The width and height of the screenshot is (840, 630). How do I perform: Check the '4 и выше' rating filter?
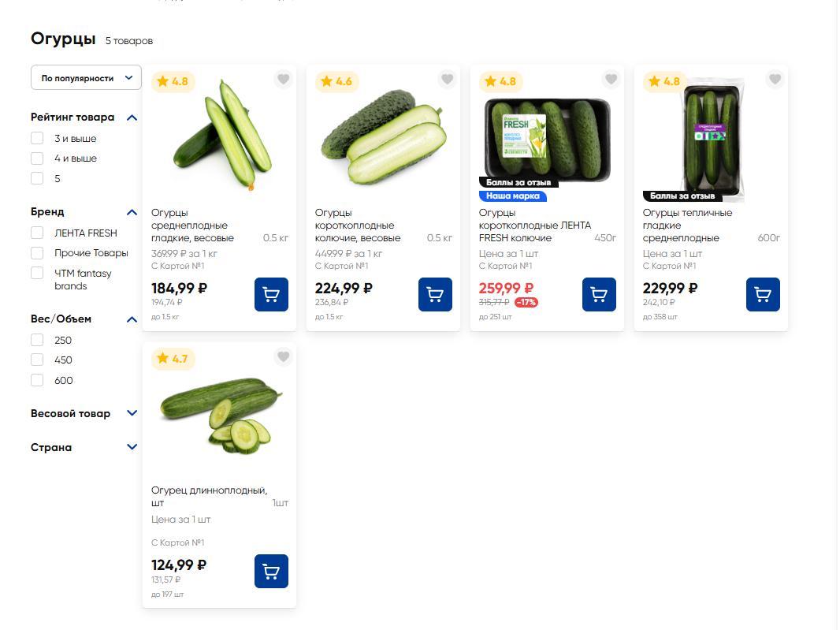(37, 158)
